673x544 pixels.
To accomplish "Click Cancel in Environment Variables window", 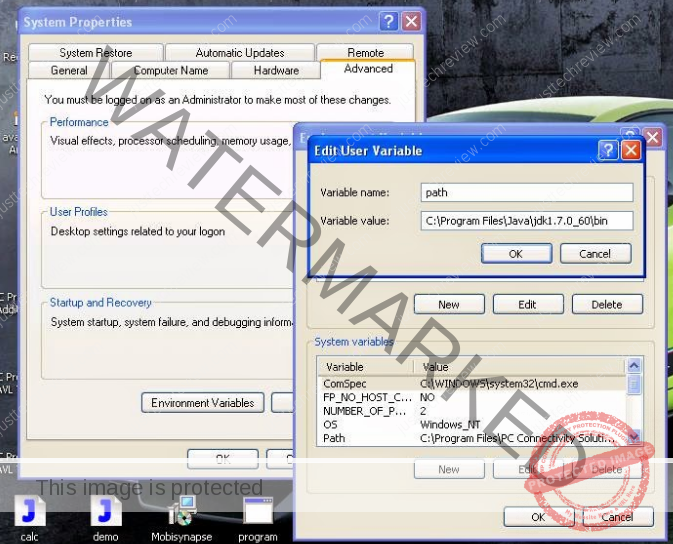I will [x=618, y=517].
